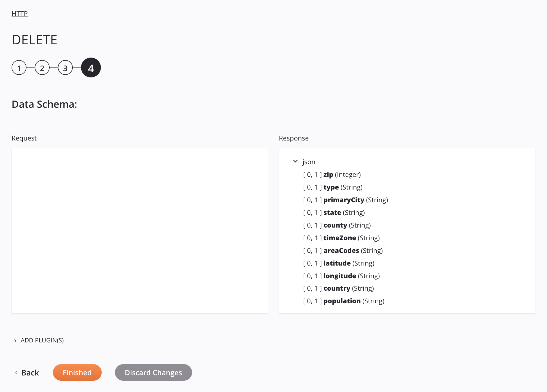Click step 2 circle indicator
The height and width of the screenshot is (392, 547).
42,67
